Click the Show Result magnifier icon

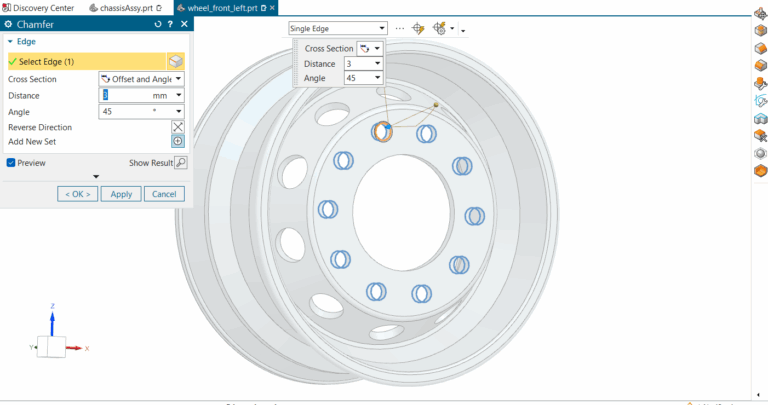coord(181,162)
